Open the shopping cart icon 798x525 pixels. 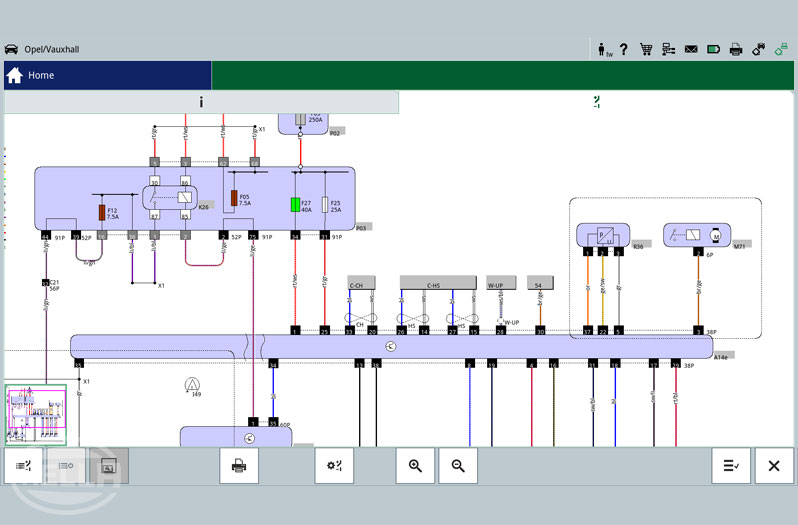pyautogui.click(x=646, y=49)
